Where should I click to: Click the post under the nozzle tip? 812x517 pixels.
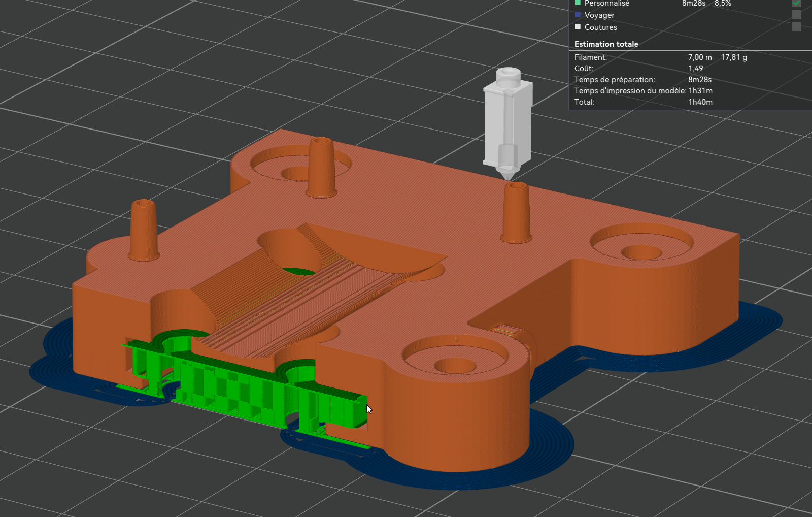coord(517,212)
